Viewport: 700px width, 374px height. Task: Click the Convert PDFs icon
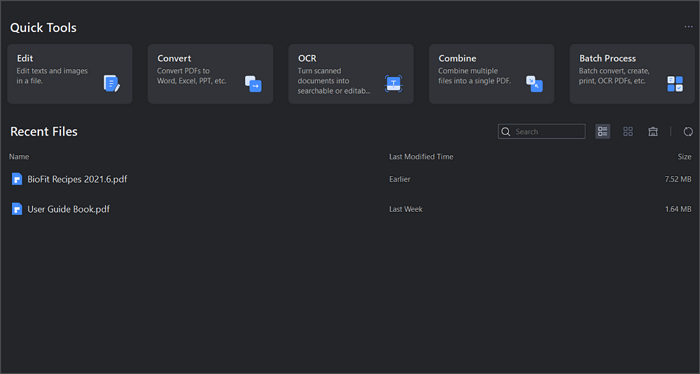[x=253, y=83]
